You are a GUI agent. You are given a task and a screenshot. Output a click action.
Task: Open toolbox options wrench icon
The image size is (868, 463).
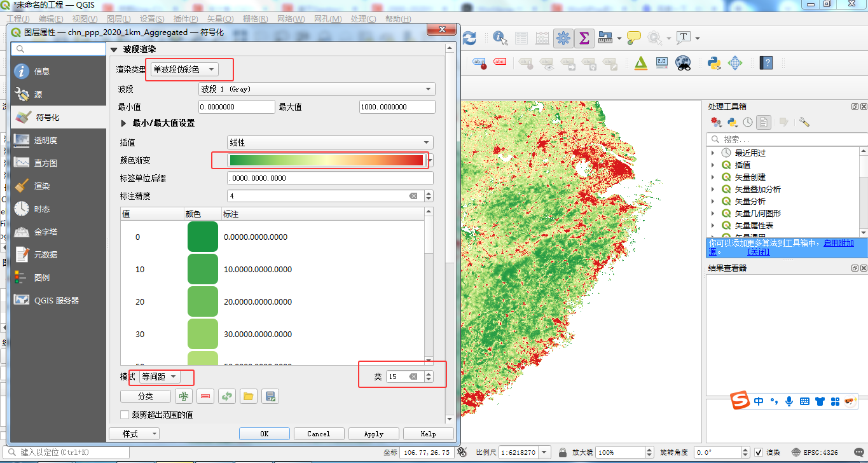(x=804, y=121)
